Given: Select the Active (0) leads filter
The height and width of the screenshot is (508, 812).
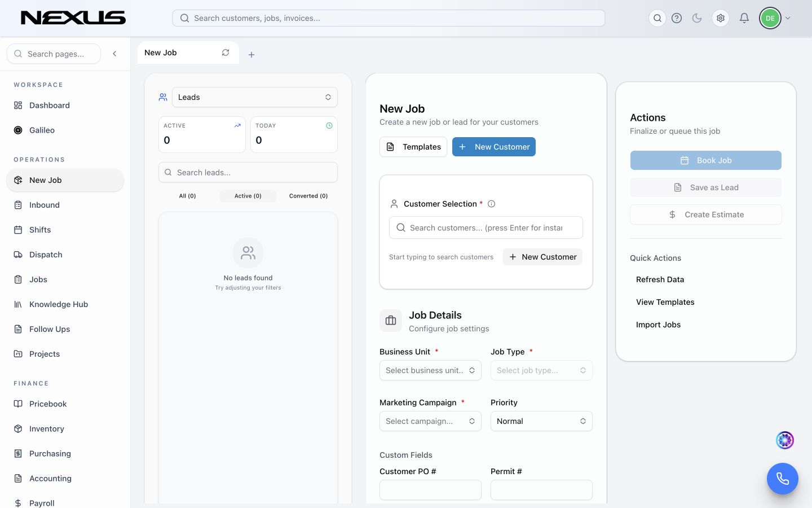Looking at the screenshot, I should 248,196.
